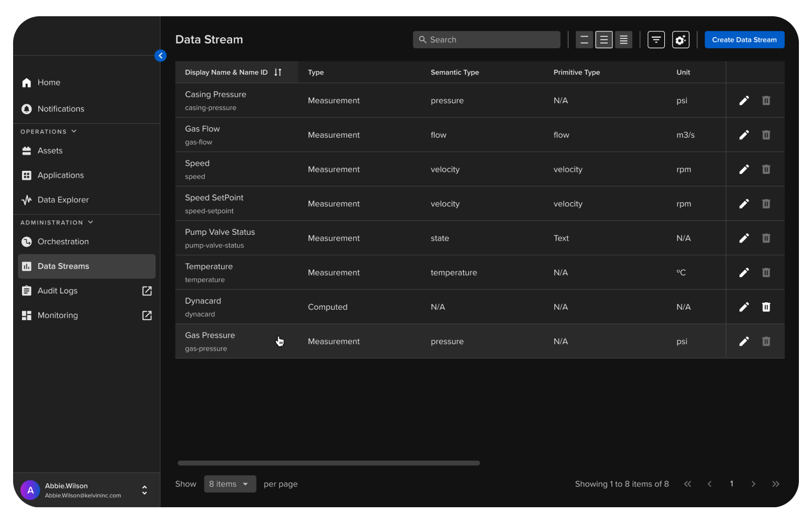Open Audit Logs external link icon
812x524 pixels.
pyautogui.click(x=147, y=291)
